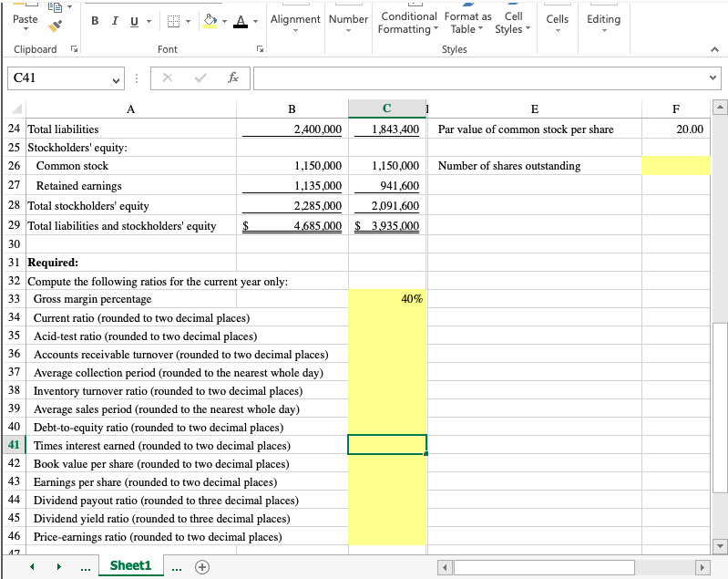This screenshot has width=728, height=579.
Task: Add a new sheet with plus icon
Action: (x=202, y=567)
